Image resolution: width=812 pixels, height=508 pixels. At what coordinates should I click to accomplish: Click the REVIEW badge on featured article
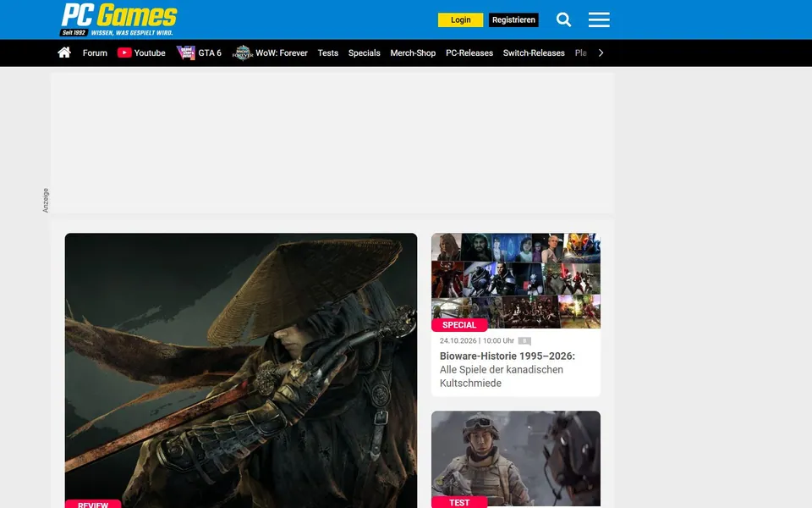[x=93, y=504]
